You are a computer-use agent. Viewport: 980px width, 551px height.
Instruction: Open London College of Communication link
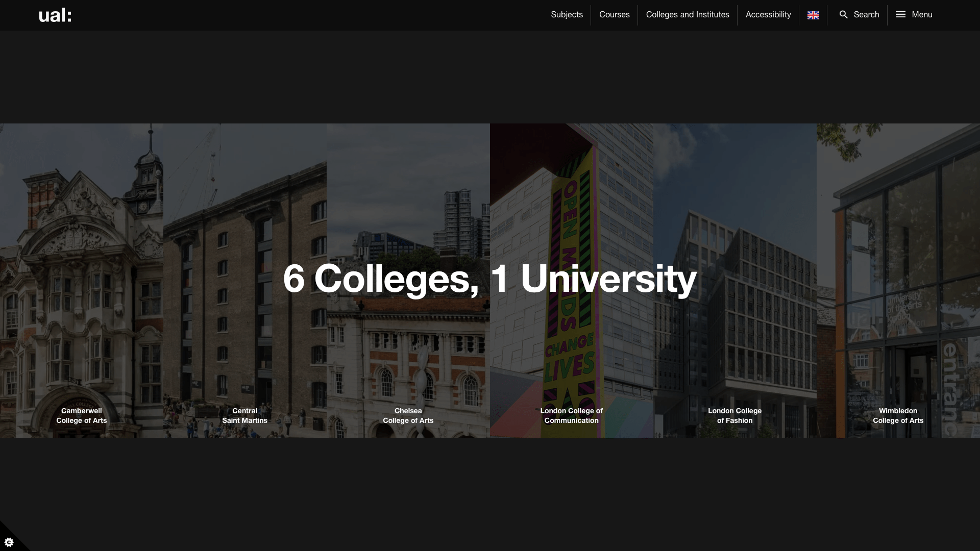coord(572,416)
